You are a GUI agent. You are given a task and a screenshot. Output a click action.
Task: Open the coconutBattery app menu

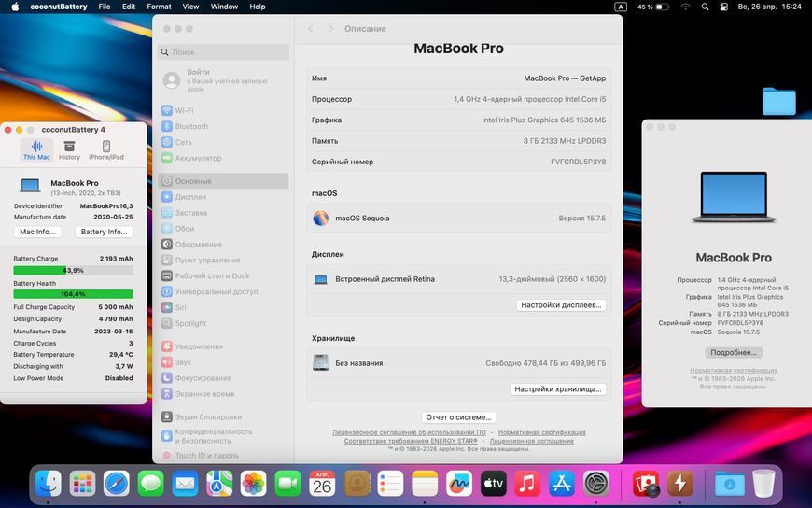(59, 7)
